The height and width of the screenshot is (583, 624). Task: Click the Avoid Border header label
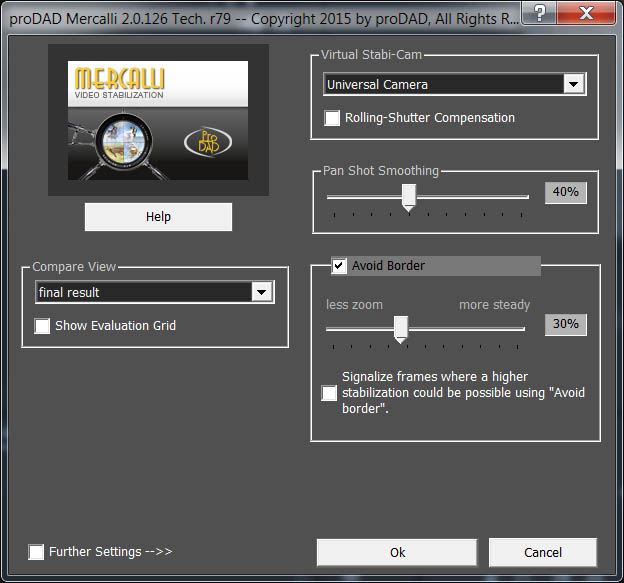coord(388,265)
